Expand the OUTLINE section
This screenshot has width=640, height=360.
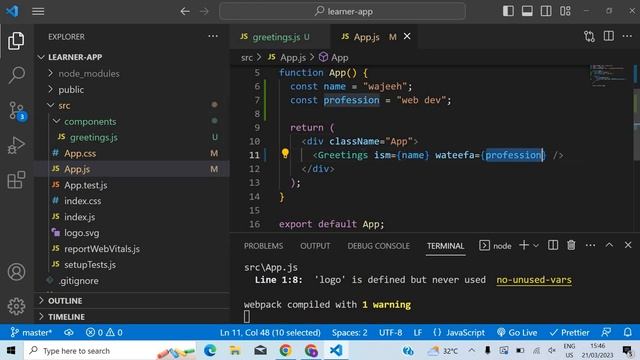(65, 301)
